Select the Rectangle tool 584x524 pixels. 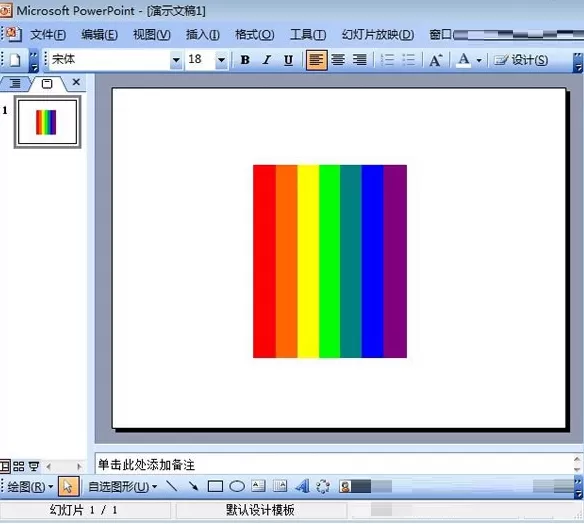215,486
